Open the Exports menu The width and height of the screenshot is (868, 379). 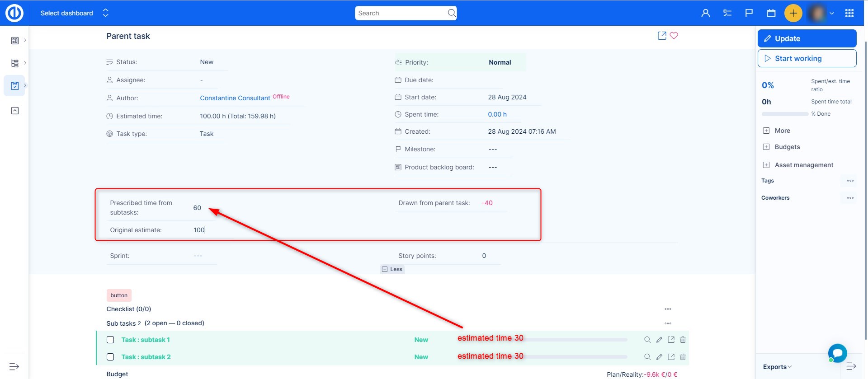[x=777, y=367]
